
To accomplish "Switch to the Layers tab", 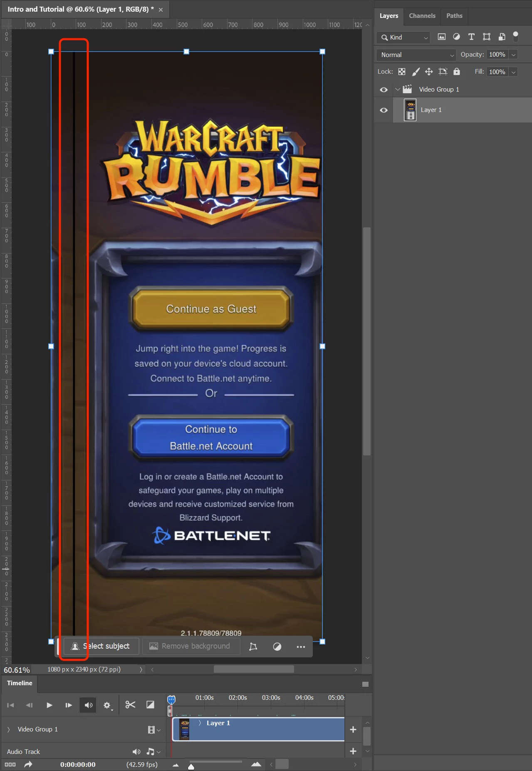I will coord(389,16).
